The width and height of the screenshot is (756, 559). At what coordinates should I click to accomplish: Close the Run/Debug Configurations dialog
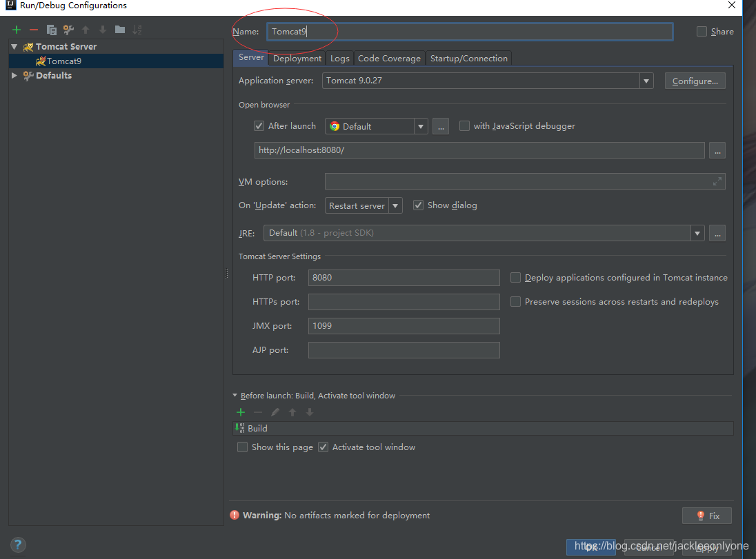(731, 6)
